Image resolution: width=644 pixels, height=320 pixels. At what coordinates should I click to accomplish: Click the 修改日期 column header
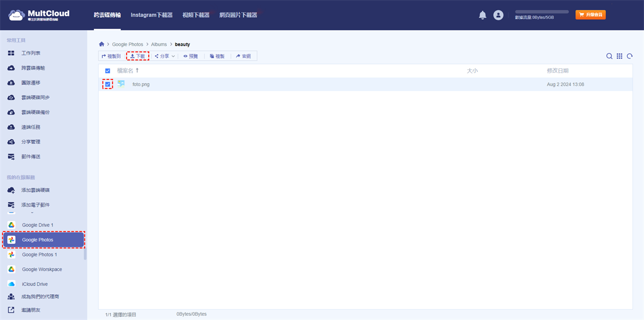click(558, 71)
